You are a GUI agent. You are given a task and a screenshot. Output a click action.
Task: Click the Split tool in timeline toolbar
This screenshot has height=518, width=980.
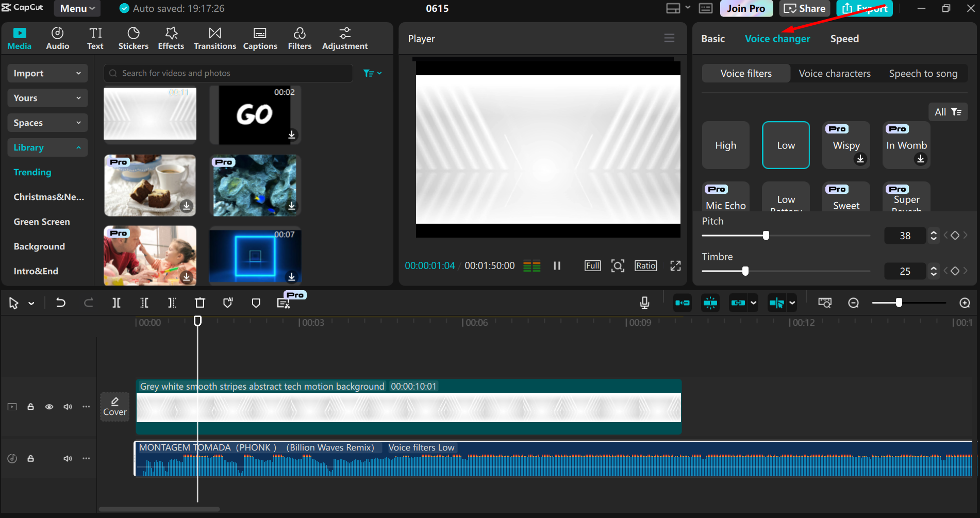coord(117,303)
